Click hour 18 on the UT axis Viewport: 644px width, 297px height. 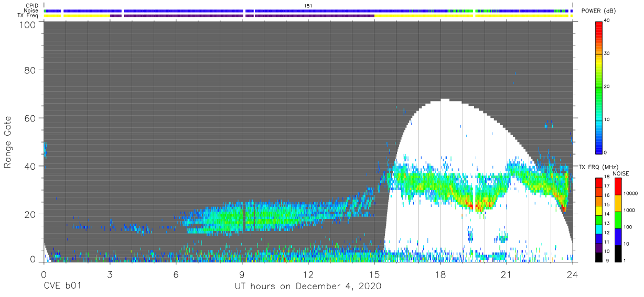click(441, 274)
